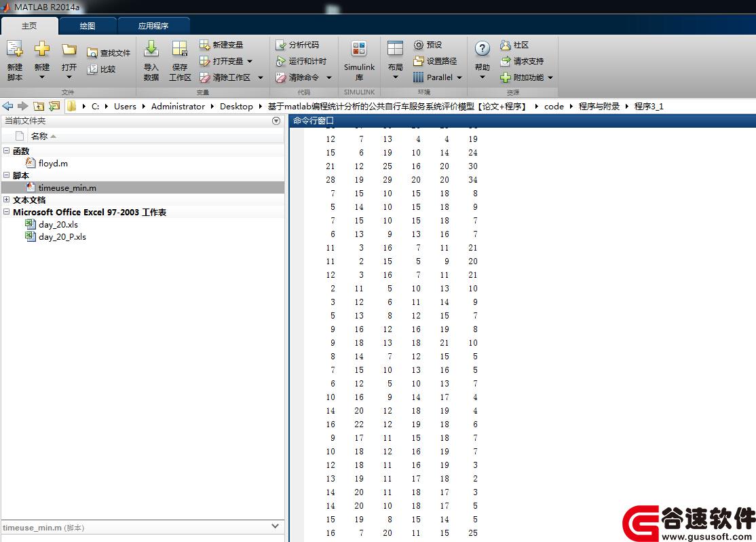
Task: Click the Parallel icon
Action: (419, 77)
